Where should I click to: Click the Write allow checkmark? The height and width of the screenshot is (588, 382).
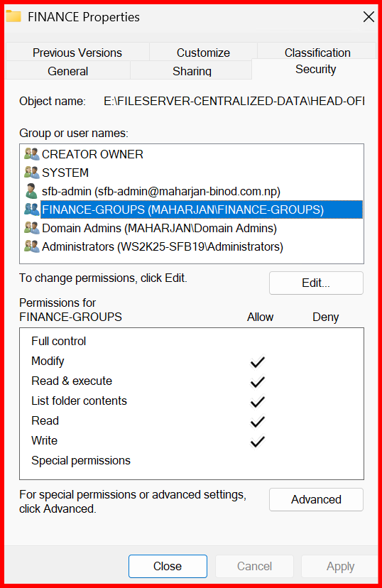(x=258, y=441)
